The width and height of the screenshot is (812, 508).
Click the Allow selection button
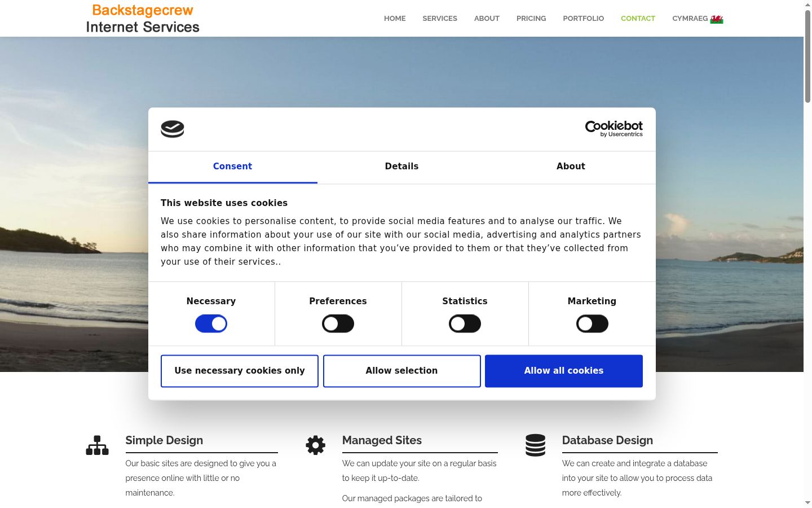coord(401,371)
